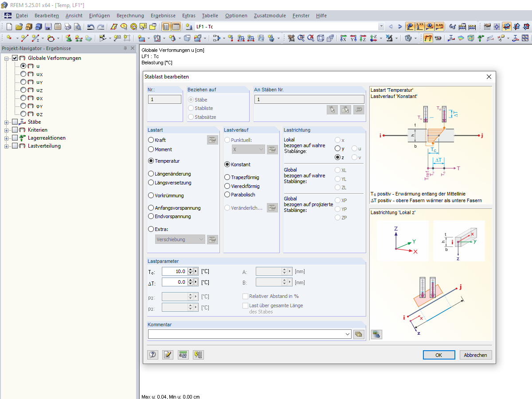
Task: Choose Trapezförmig load distribution
Action: tap(227, 177)
